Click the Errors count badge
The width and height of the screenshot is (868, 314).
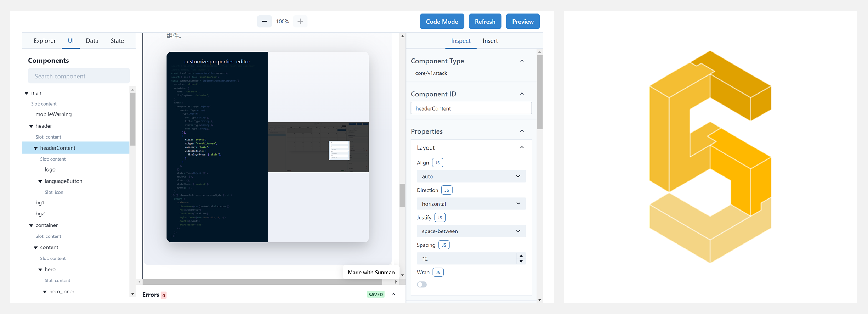point(164,295)
